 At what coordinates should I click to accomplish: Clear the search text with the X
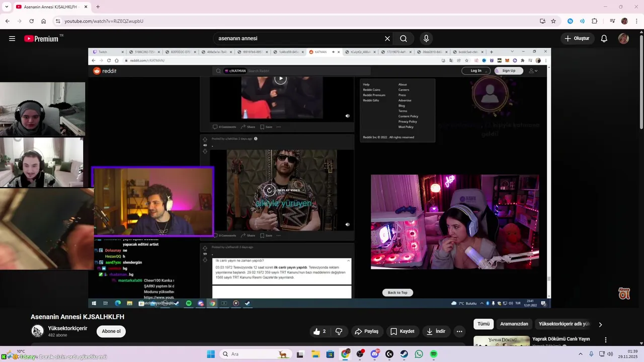(387, 39)
